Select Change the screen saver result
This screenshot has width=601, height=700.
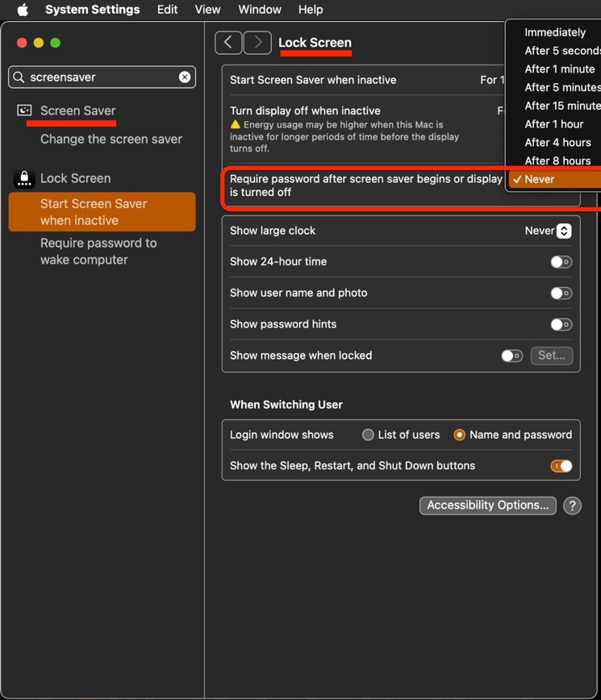pos(111,140)
